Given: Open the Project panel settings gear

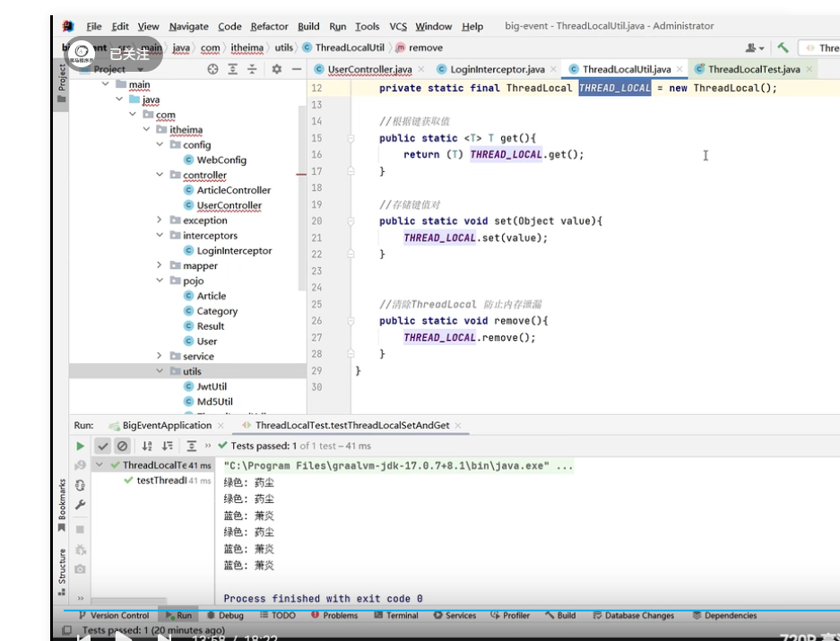Looking at the screenshot, I should point(277,69).
